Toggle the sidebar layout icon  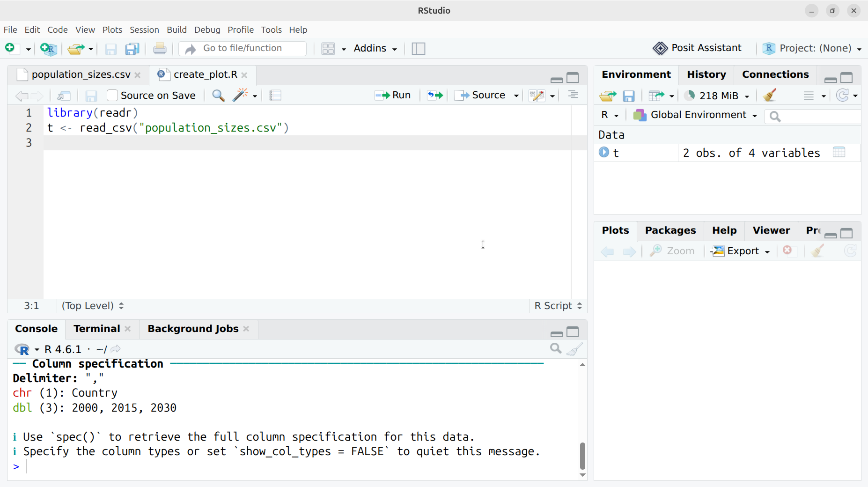click(419, 49)
